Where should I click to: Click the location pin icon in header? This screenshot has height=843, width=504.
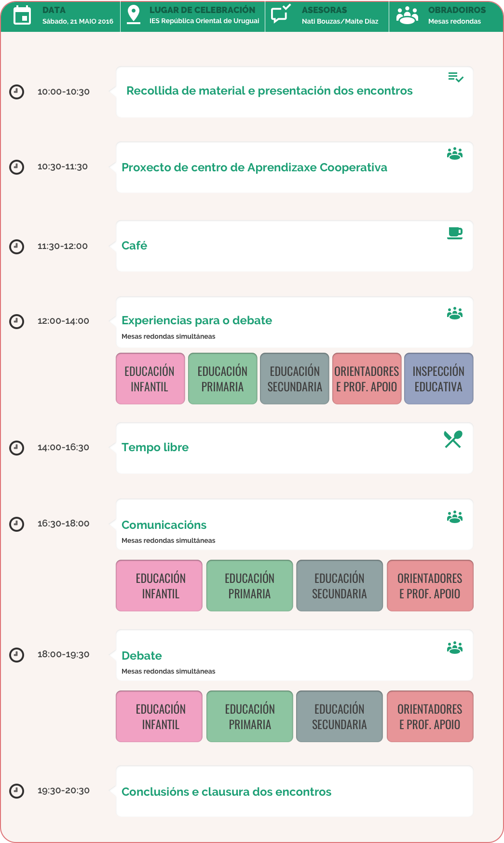(133, 15)
